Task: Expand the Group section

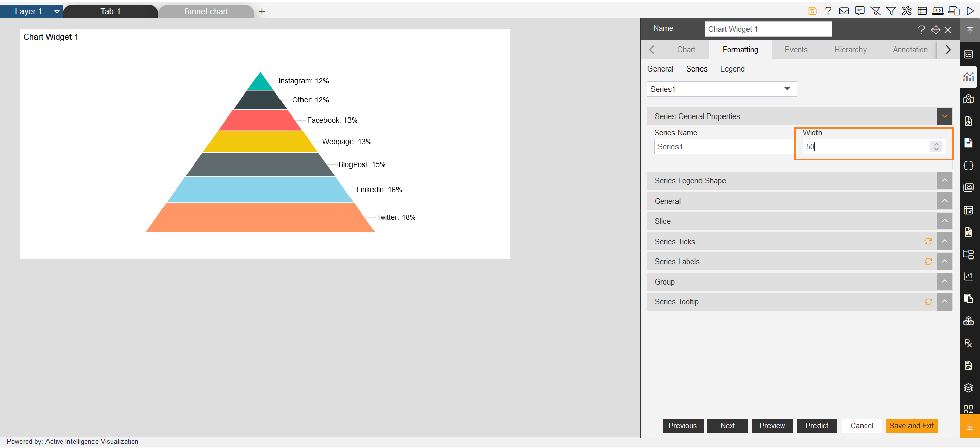Action: 944,281
